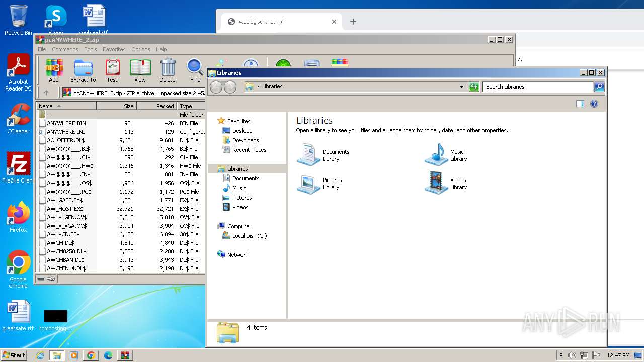Viewport: 644px width, 362px height.
Task: Show hidden system tray icons
Action: pos(561,355)
